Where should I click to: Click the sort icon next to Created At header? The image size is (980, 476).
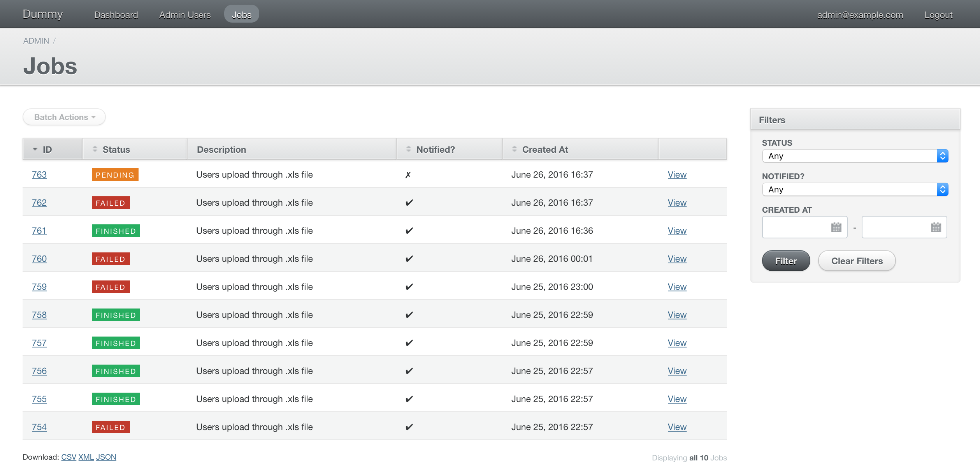coord(514,149)
